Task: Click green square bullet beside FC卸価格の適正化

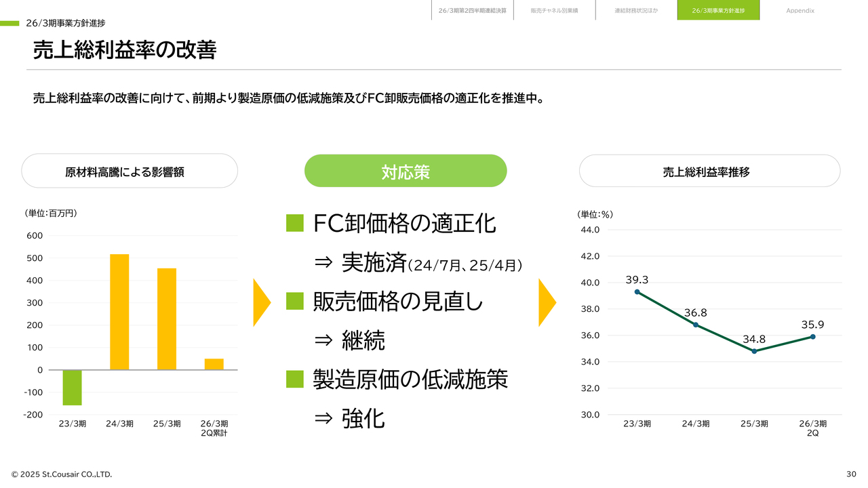Action: coord(295,223)
